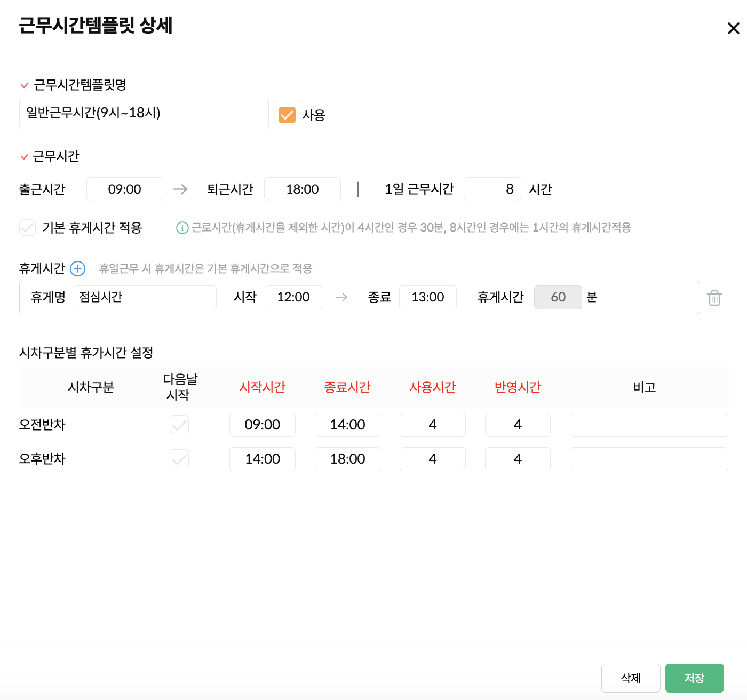Click the 오전반차 사용시간 field

[432, 425]
